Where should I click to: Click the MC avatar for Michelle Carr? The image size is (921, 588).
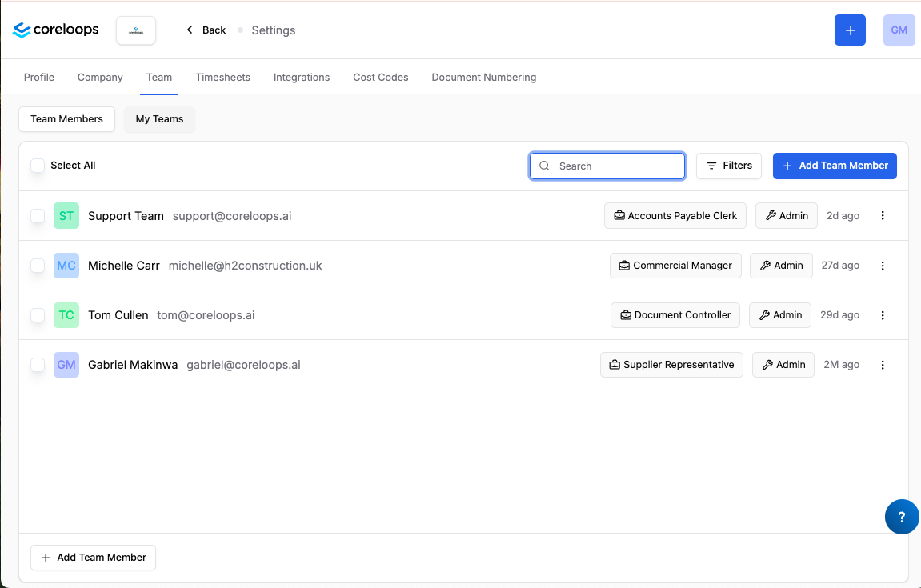[x=66, y=266]
